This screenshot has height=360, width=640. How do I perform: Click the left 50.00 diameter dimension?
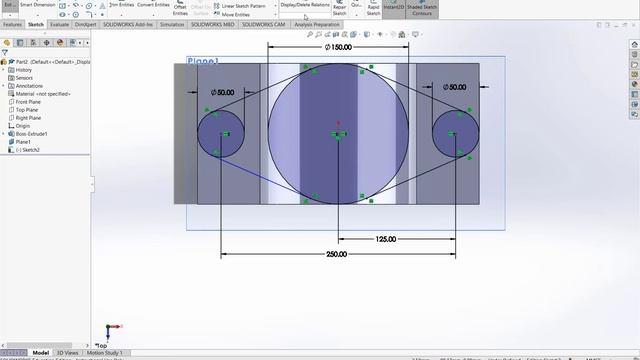[222, 93]
